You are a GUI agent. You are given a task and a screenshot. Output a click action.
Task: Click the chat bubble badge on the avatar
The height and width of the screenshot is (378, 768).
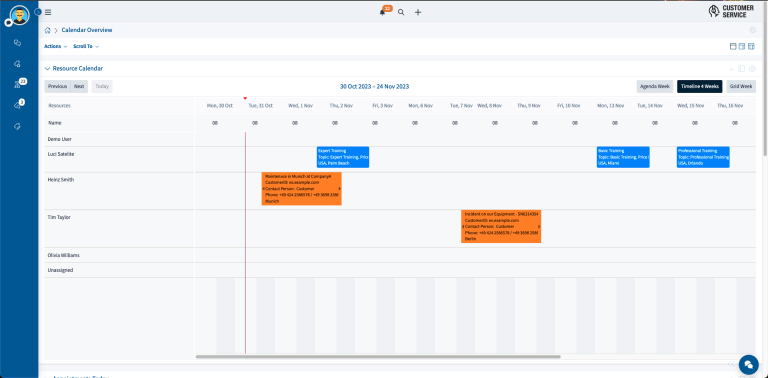[x=8, y=23]
